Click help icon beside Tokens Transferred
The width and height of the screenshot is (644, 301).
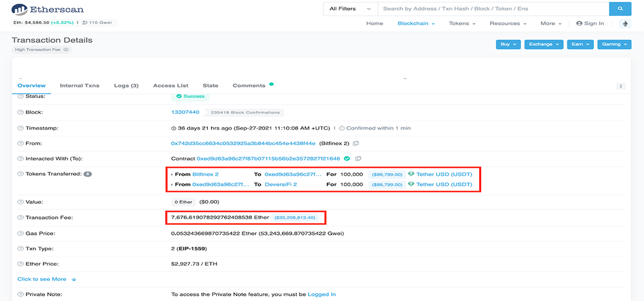click(20, 174)
